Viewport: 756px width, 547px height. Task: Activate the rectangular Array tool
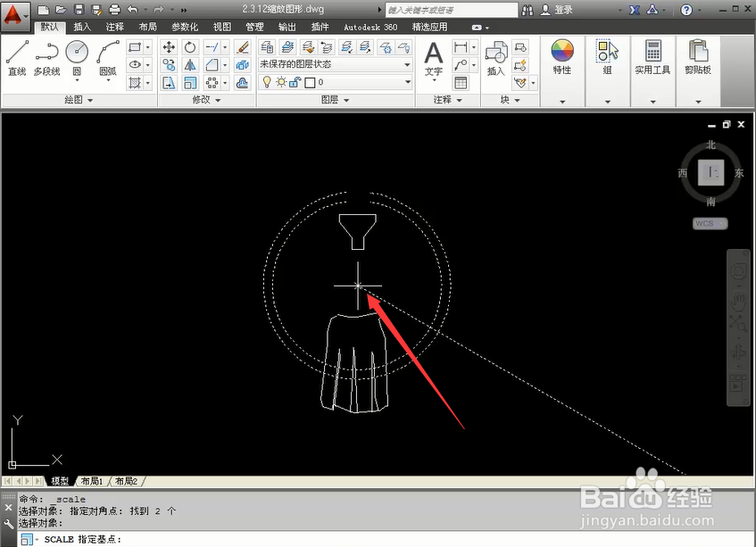(212, 83)
